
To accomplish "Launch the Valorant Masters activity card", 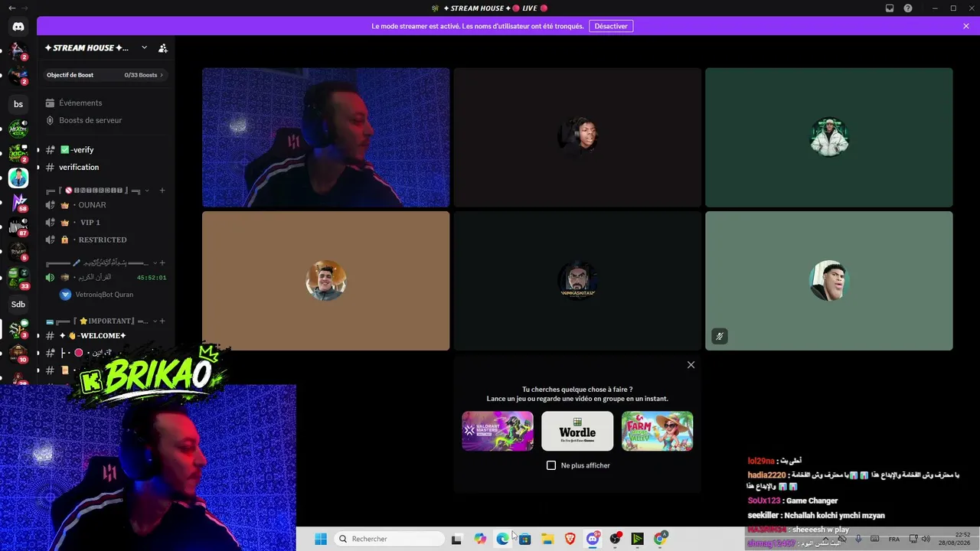I will coord(498,431).
